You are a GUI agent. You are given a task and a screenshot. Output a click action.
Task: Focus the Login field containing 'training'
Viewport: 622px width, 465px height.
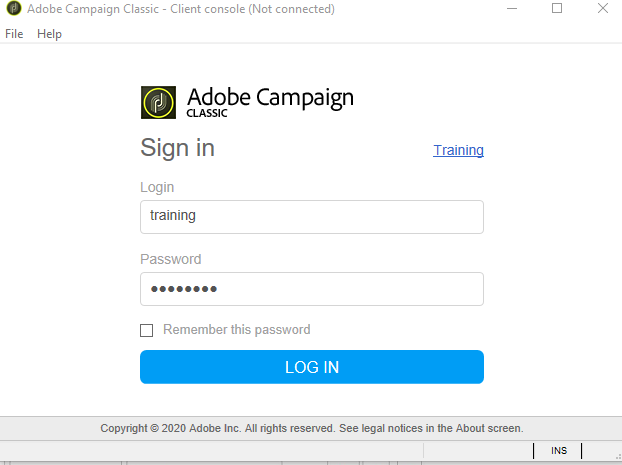tap(312, 216)
